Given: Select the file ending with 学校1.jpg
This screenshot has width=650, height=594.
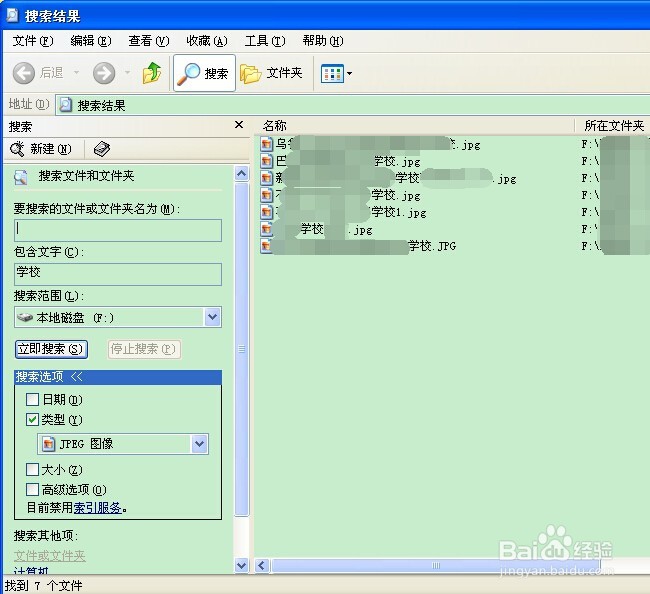Looking at the screenshot, I should coord(343,212).
